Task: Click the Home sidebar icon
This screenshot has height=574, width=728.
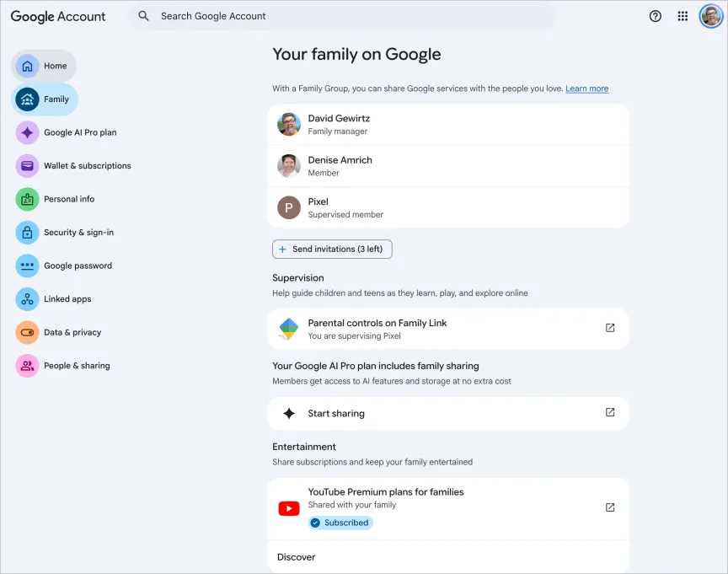Action: [x=28, y=66]
